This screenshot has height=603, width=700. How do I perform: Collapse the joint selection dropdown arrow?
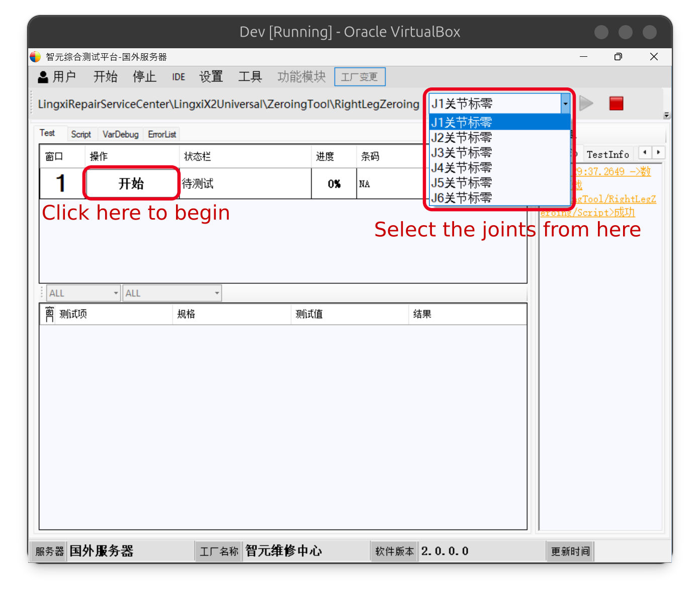[565, 104]
